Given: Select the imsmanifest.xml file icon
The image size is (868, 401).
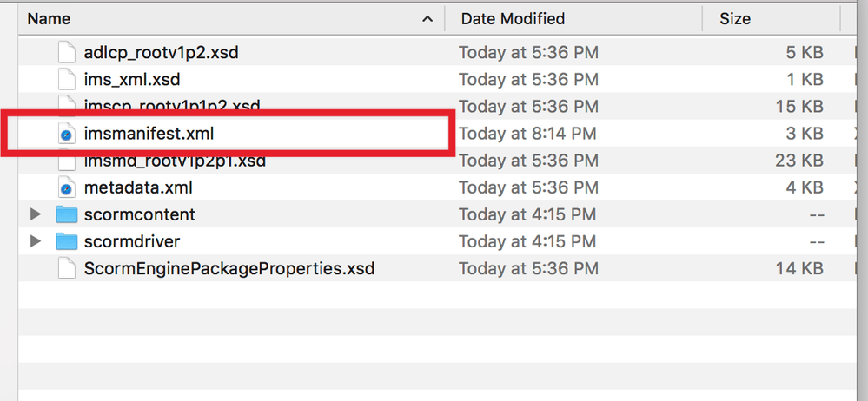Looking at the screenshot, I should 66,134.
